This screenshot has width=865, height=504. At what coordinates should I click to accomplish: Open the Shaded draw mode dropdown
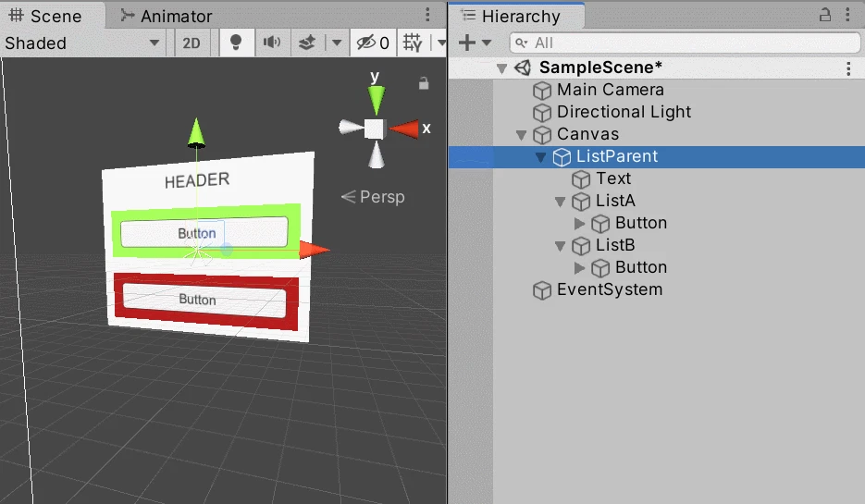(82, 43)
